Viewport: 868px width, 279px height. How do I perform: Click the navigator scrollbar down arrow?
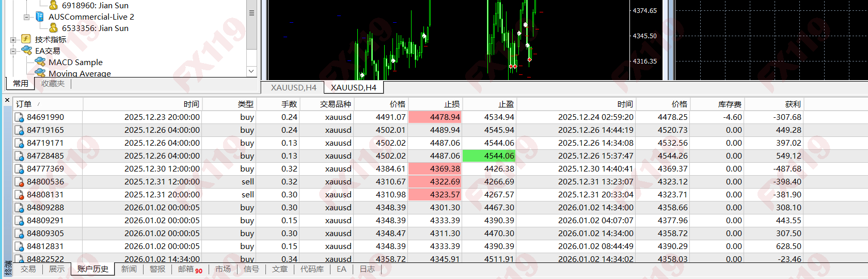coord(251,71)
